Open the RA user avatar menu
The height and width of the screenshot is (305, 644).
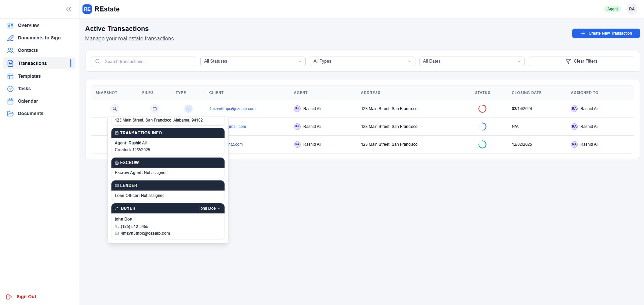click(x=632, y=9)
